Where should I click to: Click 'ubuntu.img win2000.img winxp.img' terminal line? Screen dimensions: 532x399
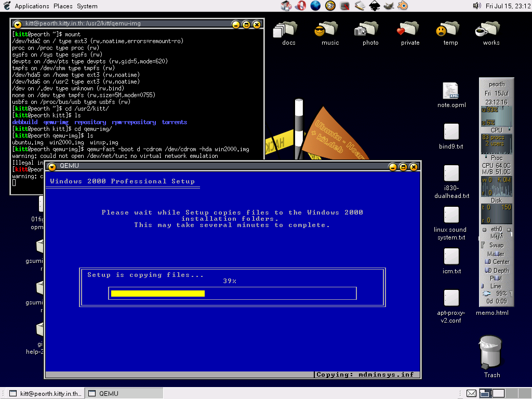tap(65, 142)
